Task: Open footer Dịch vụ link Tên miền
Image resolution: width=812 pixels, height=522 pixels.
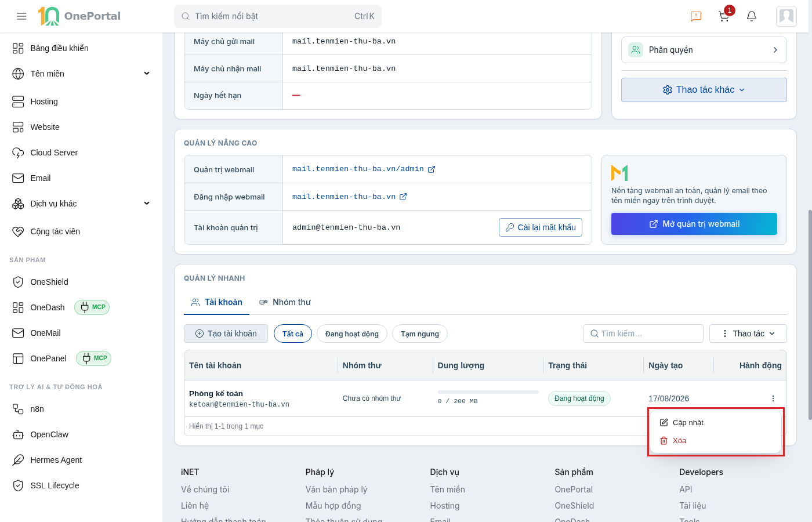Action: pos(448,490)
